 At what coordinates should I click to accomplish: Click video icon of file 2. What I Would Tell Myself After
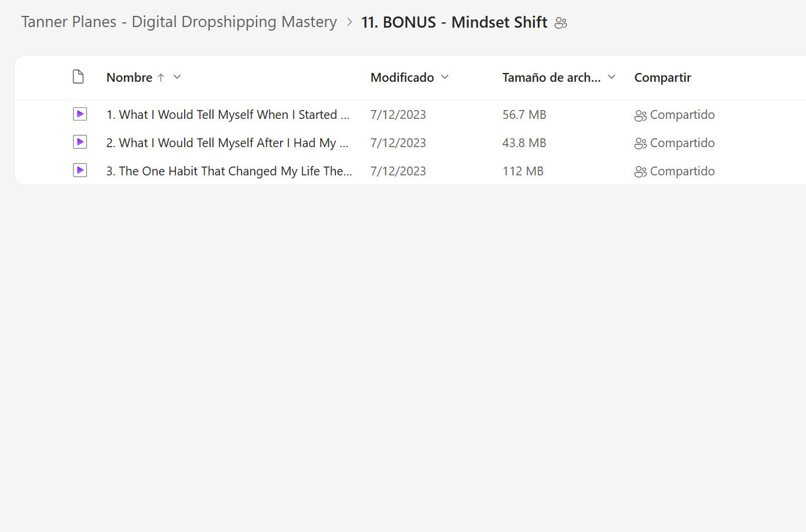80,142
